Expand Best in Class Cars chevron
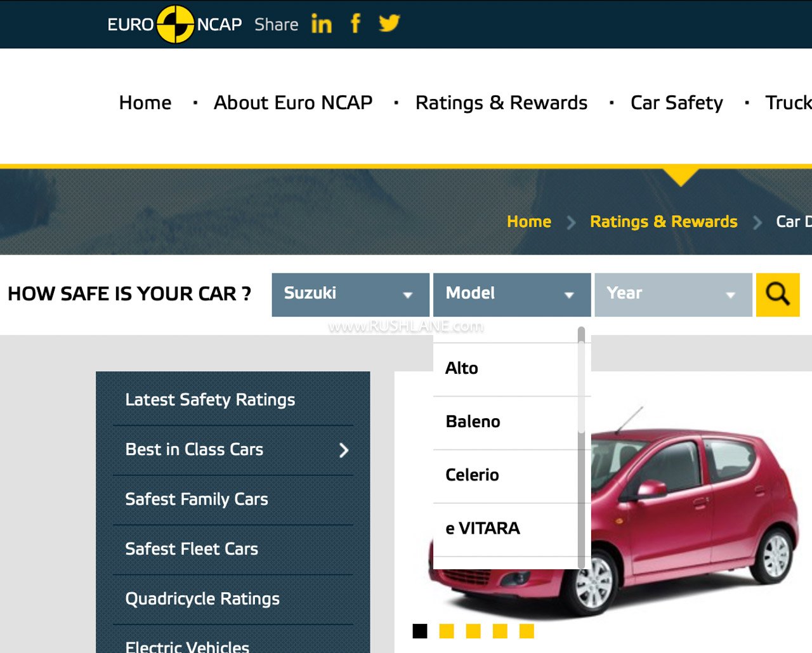This screenshot has width=812, height=653. pyautogui.click(x=344, y=451)
